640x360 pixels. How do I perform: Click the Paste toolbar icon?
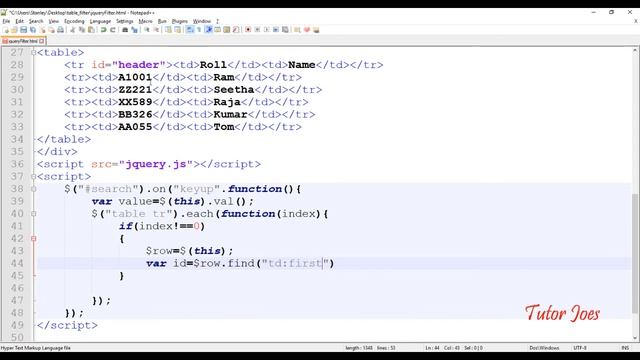pyautogui.click(x=91, y=30)
